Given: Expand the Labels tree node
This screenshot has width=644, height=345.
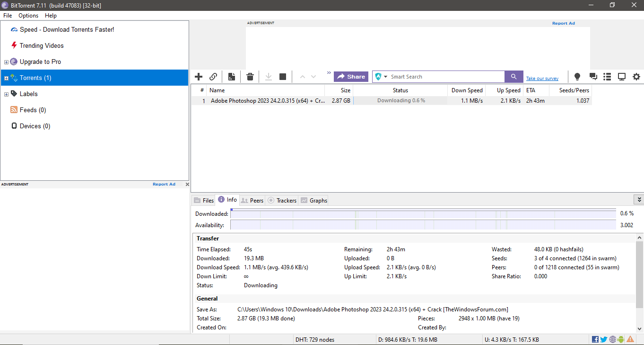Looking at the screenshot, I should (6, 94).
